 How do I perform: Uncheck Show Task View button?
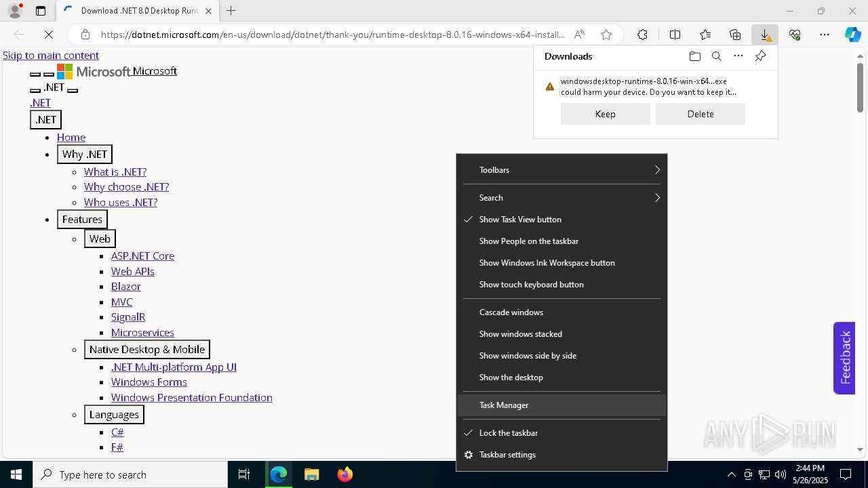[x=561, y=220]
